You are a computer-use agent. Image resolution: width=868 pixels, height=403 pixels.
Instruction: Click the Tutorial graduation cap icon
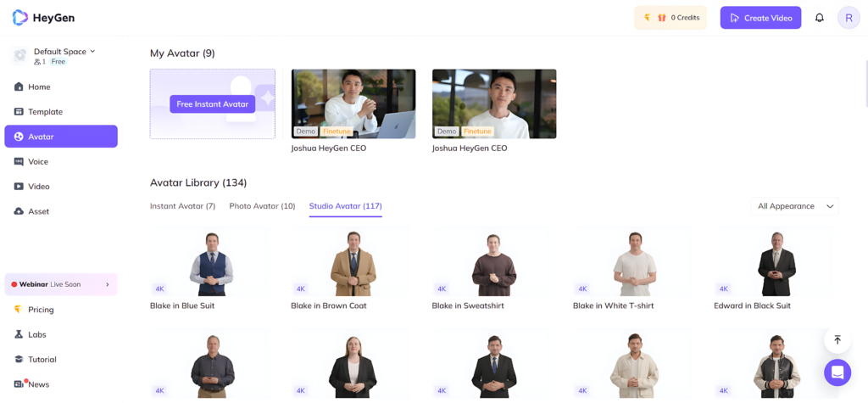(x=19, y=359)
